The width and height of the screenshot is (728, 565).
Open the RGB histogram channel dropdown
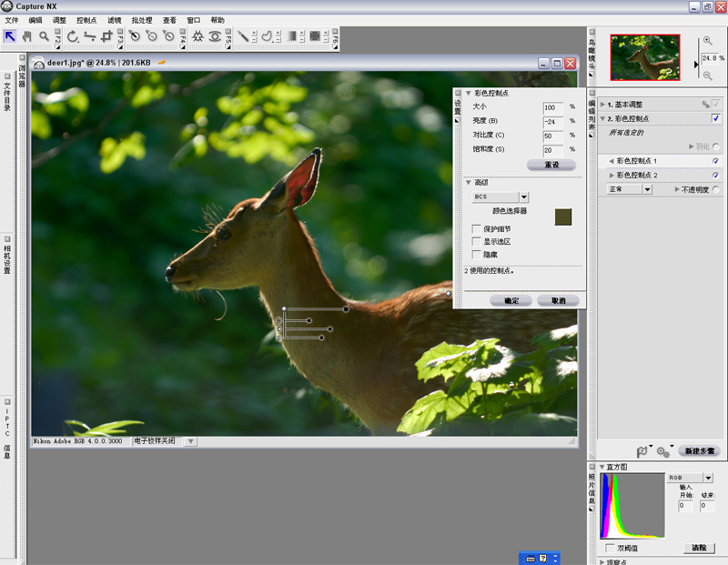tap(708, 478)
